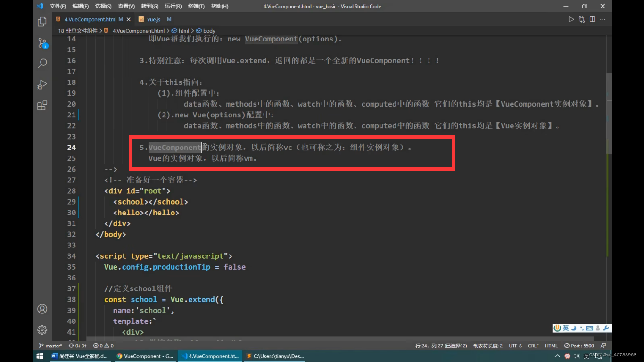
Task: Toggle IME punctuation mode
Action: coord(581,328)
